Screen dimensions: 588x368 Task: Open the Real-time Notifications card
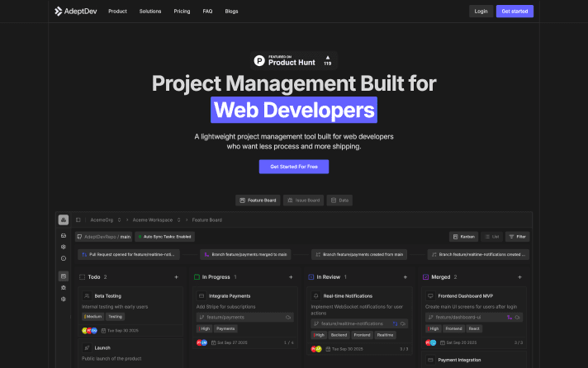pyautogui.click(x=359, y=321)
